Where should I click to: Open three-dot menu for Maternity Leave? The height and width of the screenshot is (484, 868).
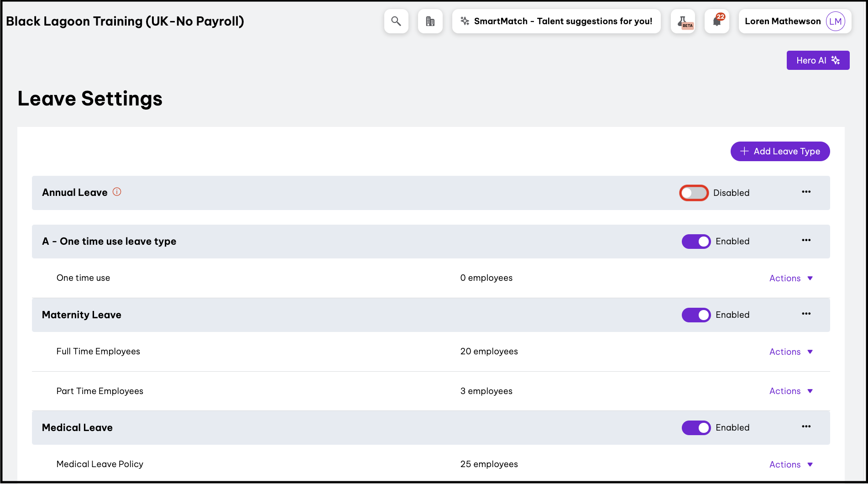806,314
